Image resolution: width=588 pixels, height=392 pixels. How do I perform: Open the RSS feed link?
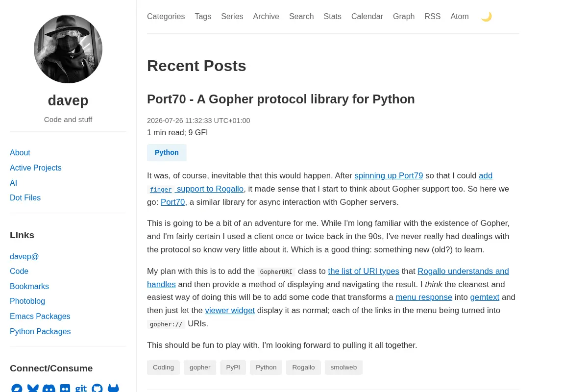click(x=433, y=17)
